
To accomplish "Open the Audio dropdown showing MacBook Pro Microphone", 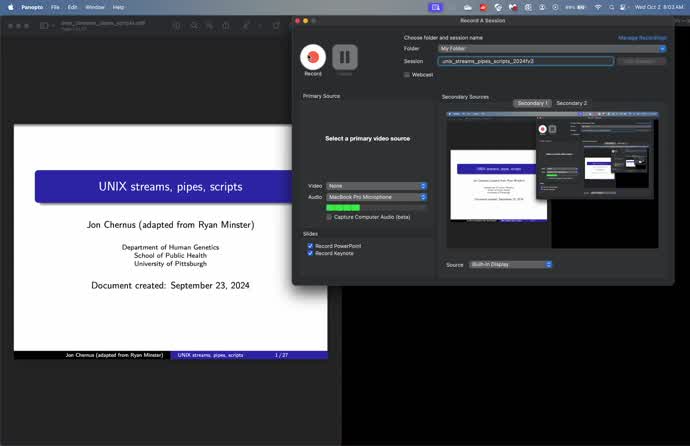I will 377,197.
